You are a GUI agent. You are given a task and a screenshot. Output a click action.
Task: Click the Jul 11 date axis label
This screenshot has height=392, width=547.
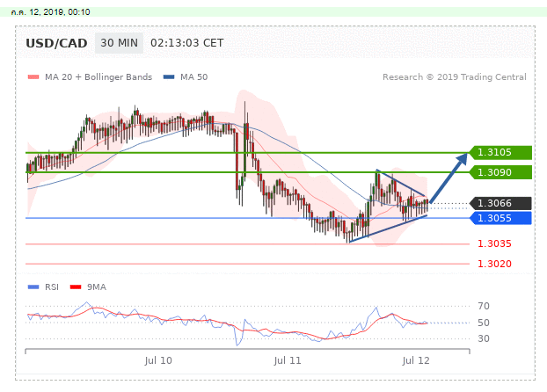pyautogui.click(x=288, y=360)
